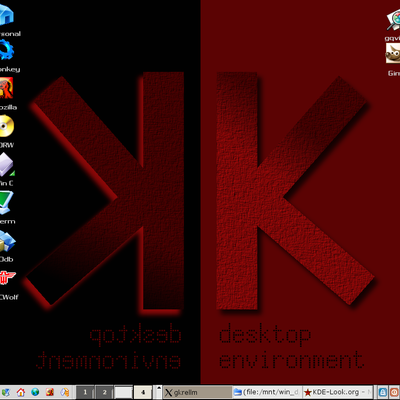Click the orange power tray icon
This screenshot has height=400, width=400.
click(x=395, y=392)
